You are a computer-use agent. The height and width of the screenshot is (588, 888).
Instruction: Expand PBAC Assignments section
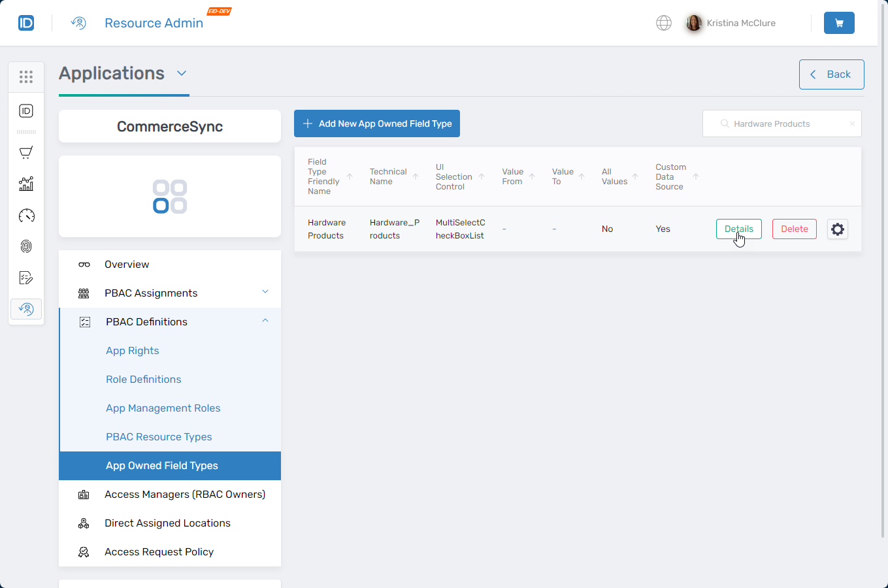click(x=265, y=292)
